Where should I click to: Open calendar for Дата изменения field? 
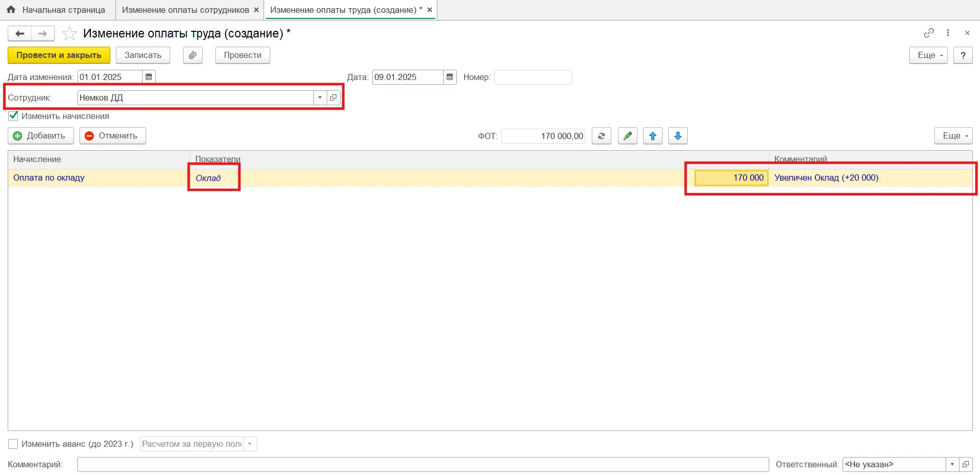[x=149, y=77]
